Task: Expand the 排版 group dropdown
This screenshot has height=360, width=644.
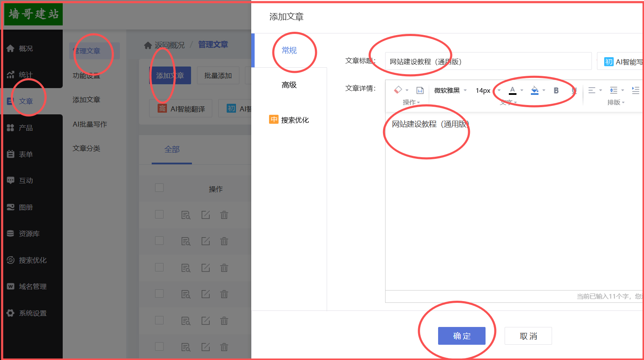Action: (616, 102)
